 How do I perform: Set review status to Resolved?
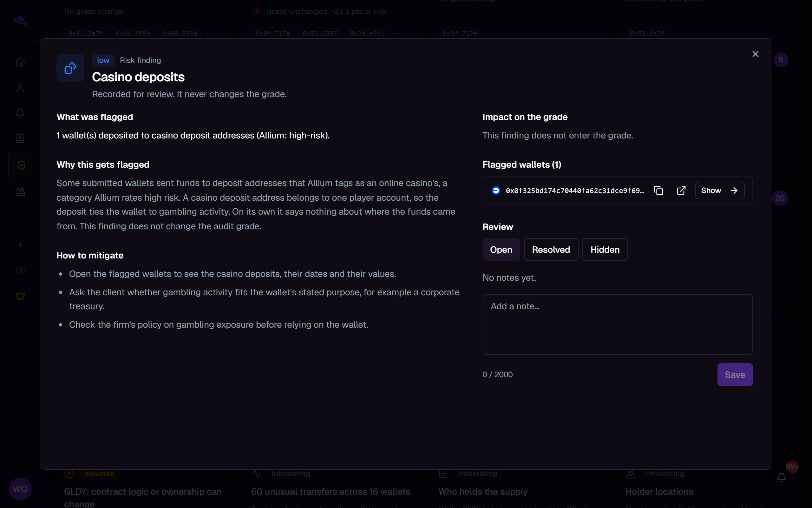click(x=551, y=250)
